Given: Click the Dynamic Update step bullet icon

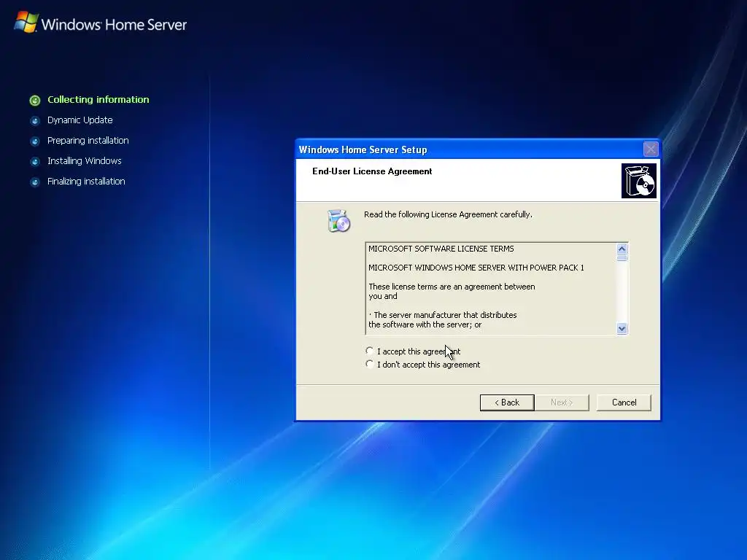Looking at the screenshot, I should (35, 120).
